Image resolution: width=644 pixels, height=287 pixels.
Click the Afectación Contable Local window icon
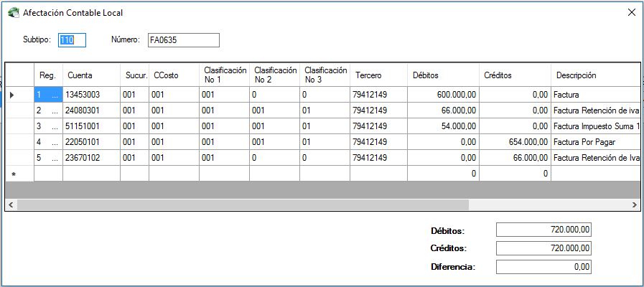click(14, 13)
